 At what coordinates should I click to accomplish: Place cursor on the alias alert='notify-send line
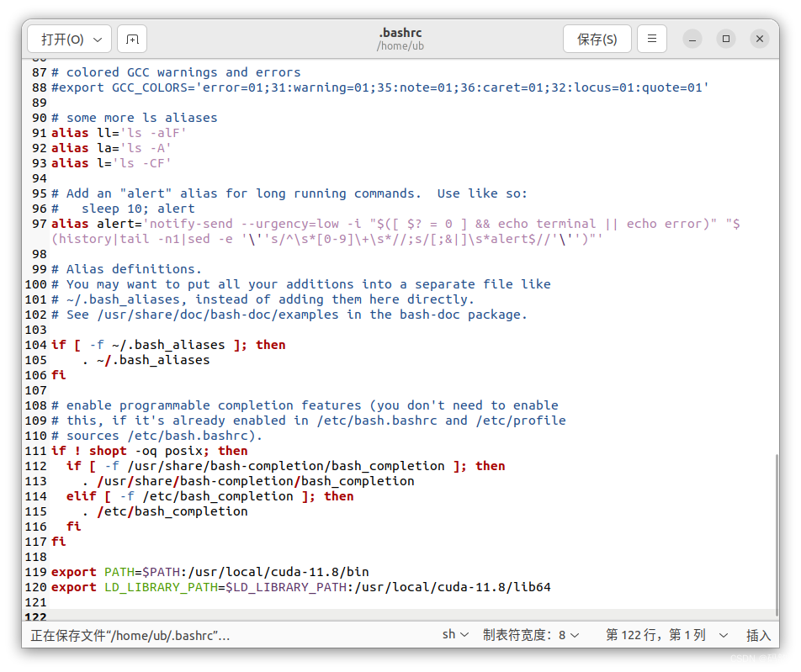396,231
